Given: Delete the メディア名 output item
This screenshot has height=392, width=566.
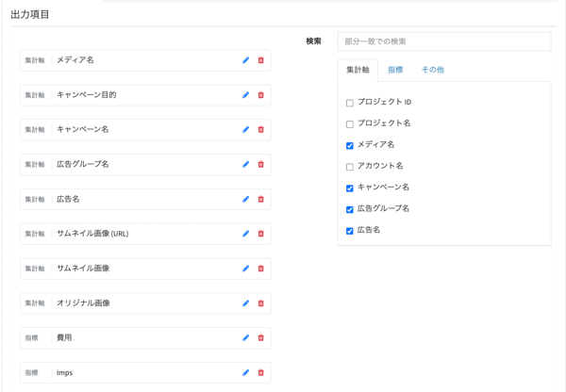Looking at the screenshot, I should [261, 60].
